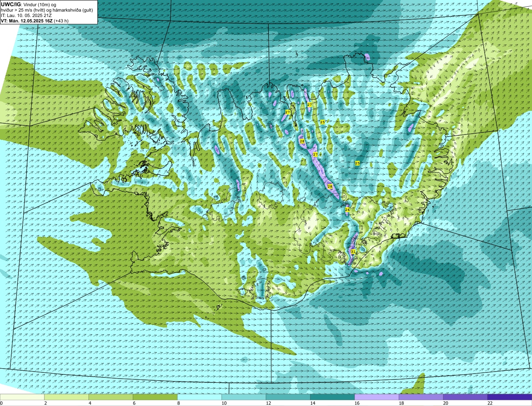The height and width of the screenshot is (406, 532).
Task: Click the title line 'UWC/IG: Vindur (10m) og'
Action: (28, 4)
